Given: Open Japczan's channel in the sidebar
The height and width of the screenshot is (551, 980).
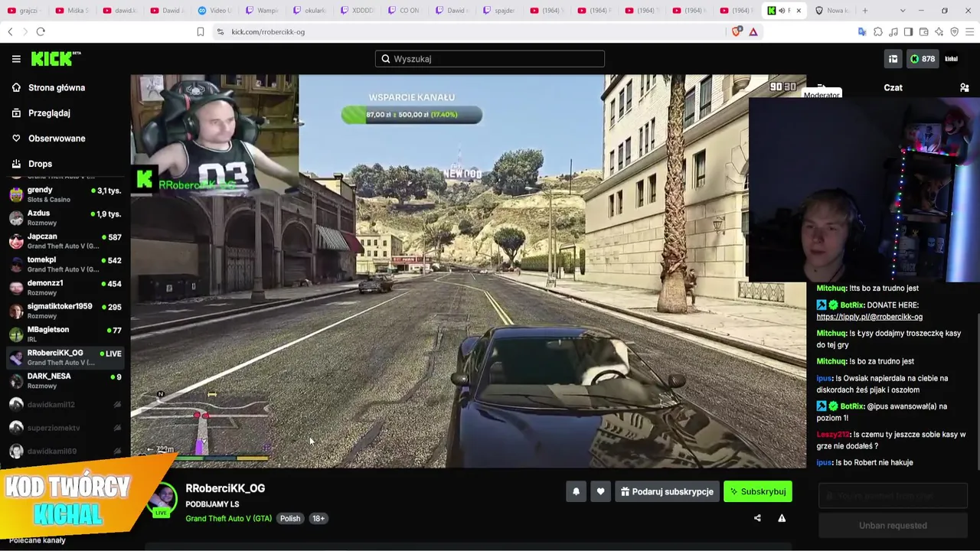Looking at the screenshot, I should [x=65, y=241].
